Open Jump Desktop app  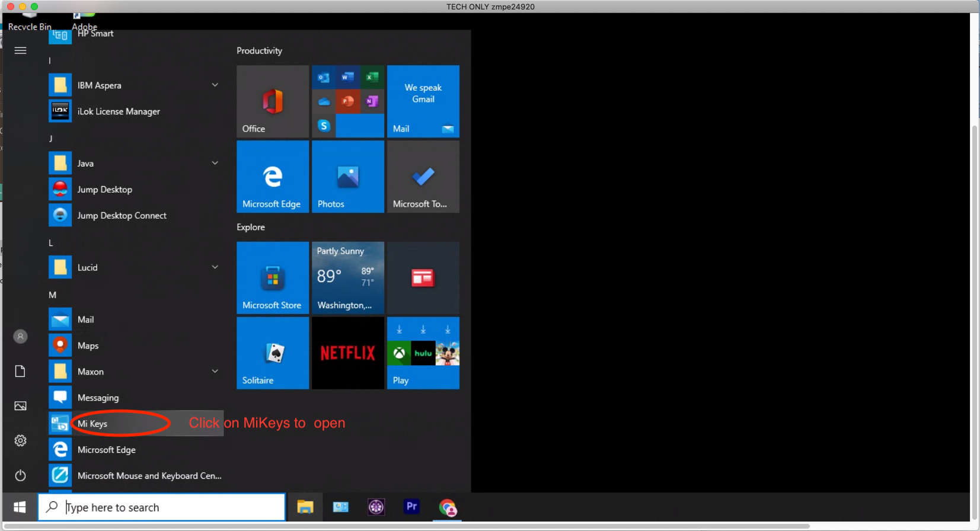click(136, 189)
